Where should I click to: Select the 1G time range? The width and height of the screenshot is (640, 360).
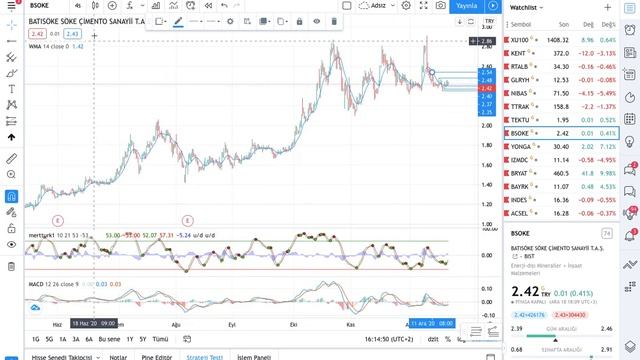tap(36, 339)
